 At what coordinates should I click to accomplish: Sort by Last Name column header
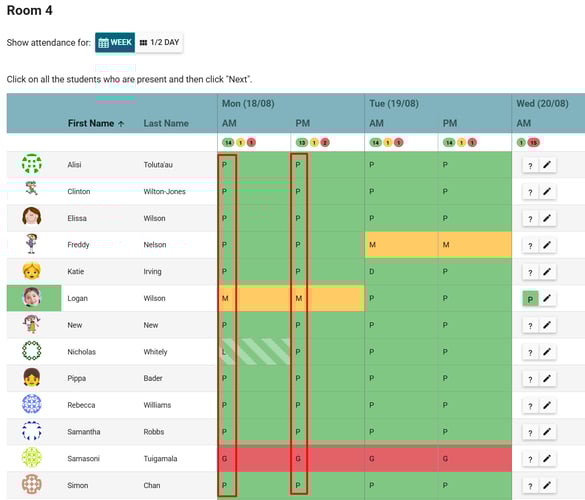[x=166, y=124]
